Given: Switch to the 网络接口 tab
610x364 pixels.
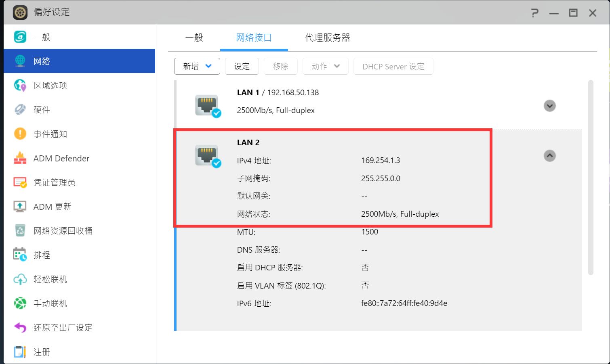Looking at the screenshot, I should pyautogui.click(x=254, y=38).
